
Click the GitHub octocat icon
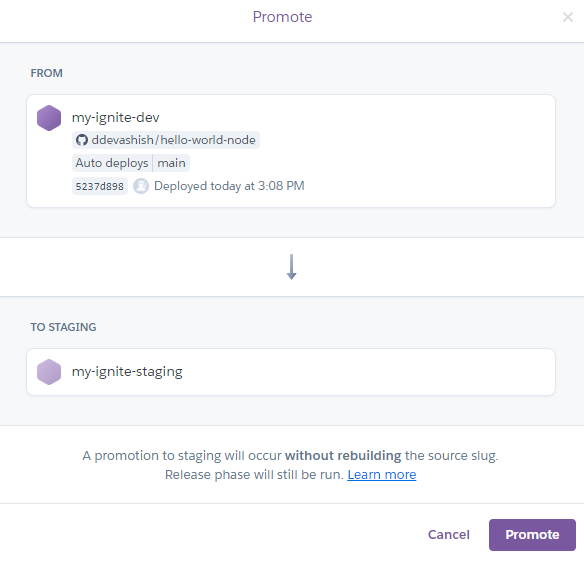(x=82, y=140)
